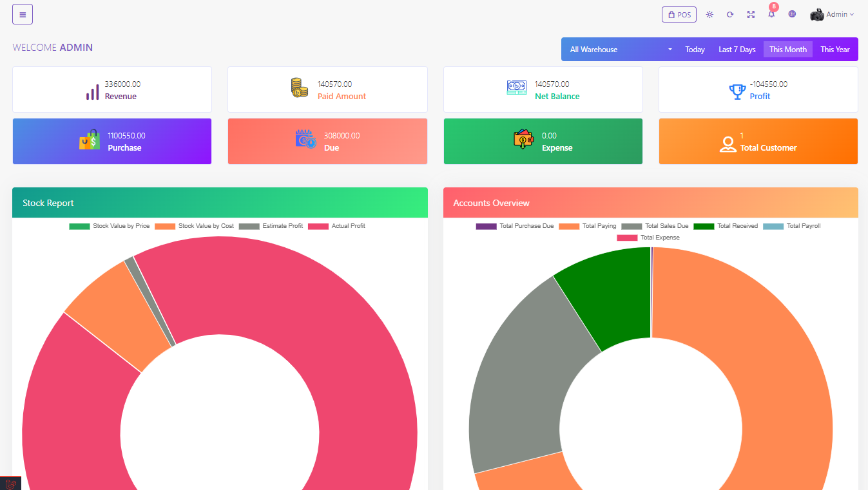868x490 pixels.
Task: Click the Revenue bar chart icon
Action: tap(93, 92)
